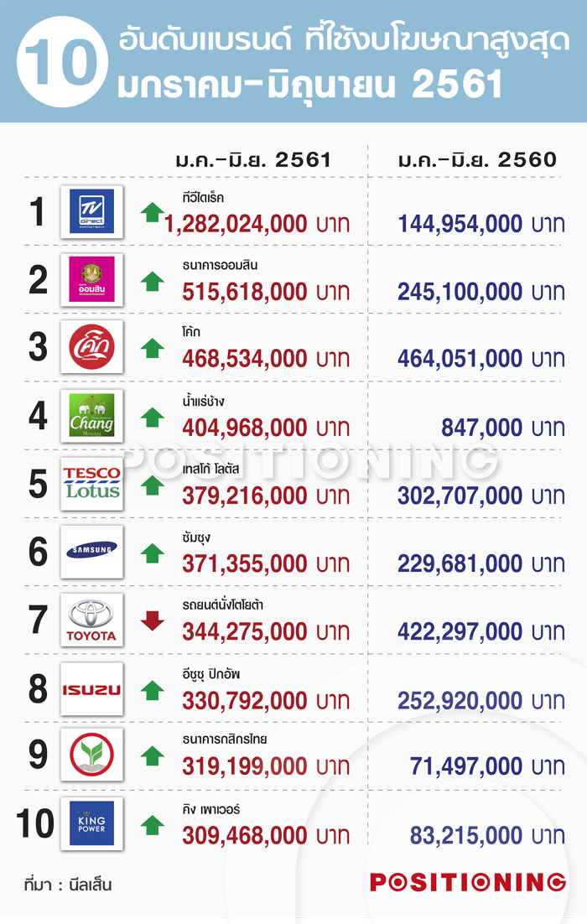Click the green up arrow beside TV Direct

[152, 212]
